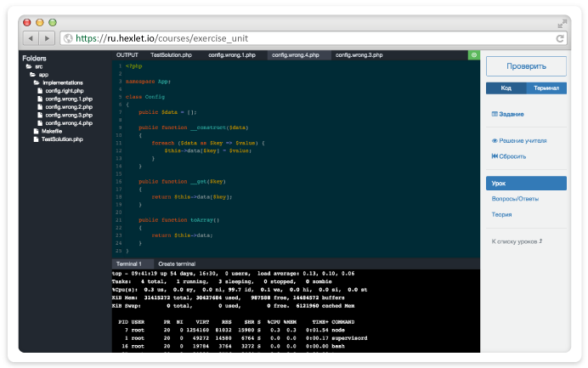Switch to the OUTPUT tab
Viewport: 588px width, 368px height.
click(127, 54)
